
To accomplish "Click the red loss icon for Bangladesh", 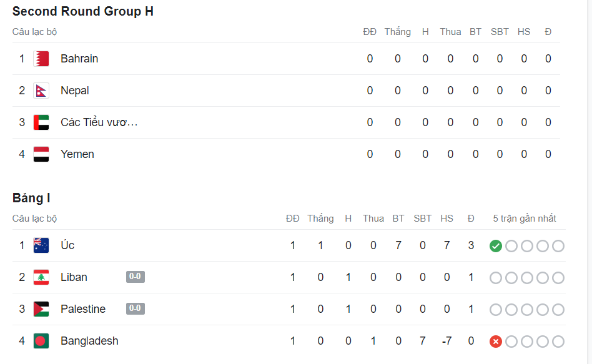I will [496, 342].
